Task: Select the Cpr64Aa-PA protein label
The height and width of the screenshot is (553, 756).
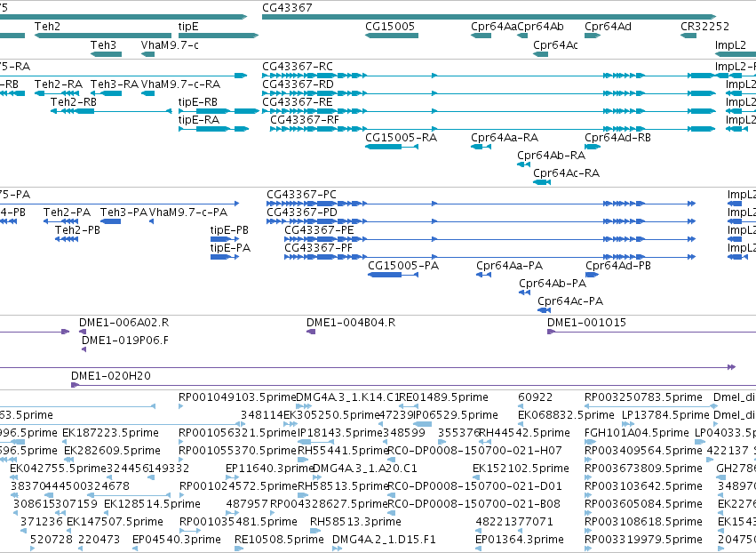Action: (x=510, y=266)
